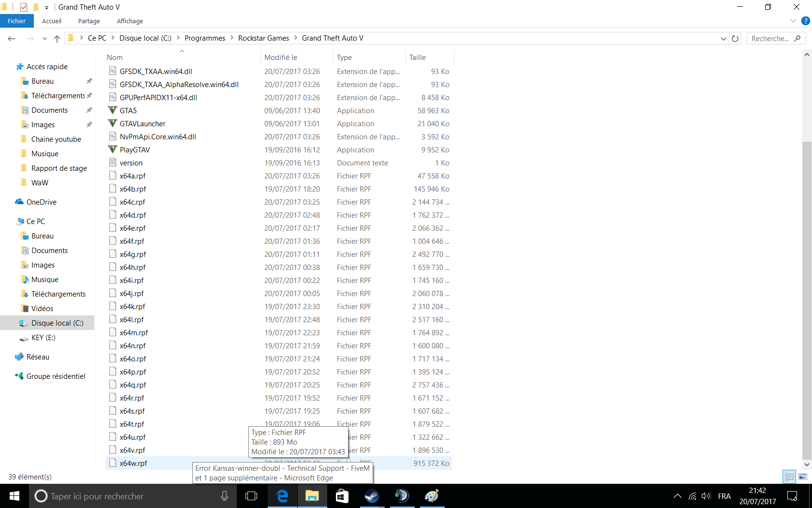
Task: Open Steam from the taskbar
Action: click(372, 496)
